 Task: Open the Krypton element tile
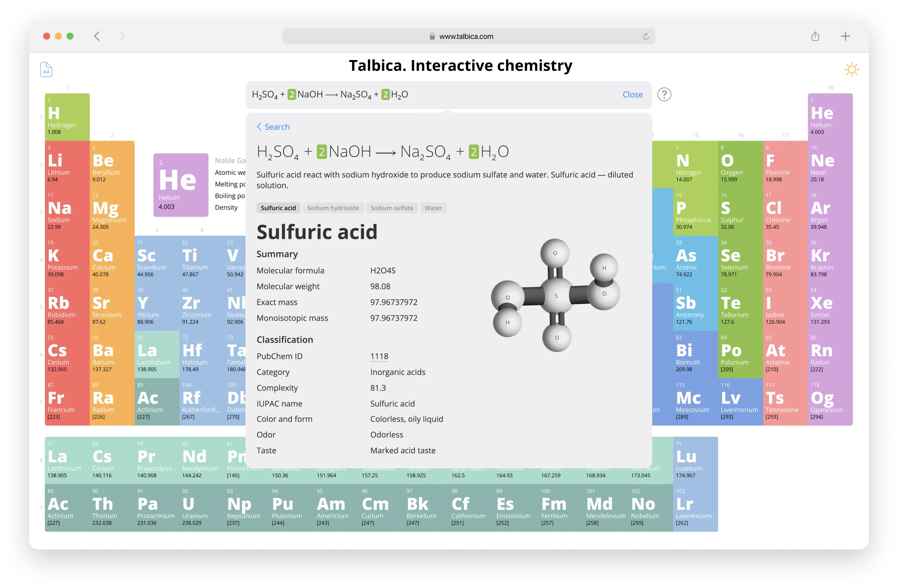(x=830, y=260)
